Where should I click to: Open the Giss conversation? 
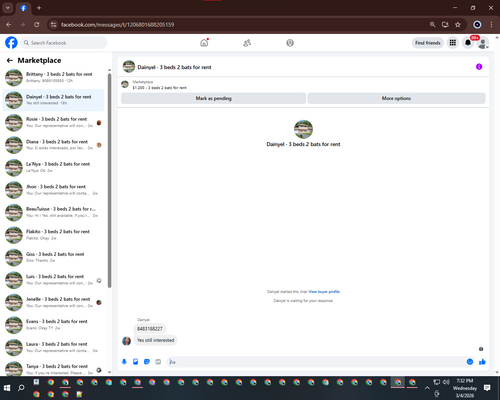pyautogui.click(x=53, y=257)
